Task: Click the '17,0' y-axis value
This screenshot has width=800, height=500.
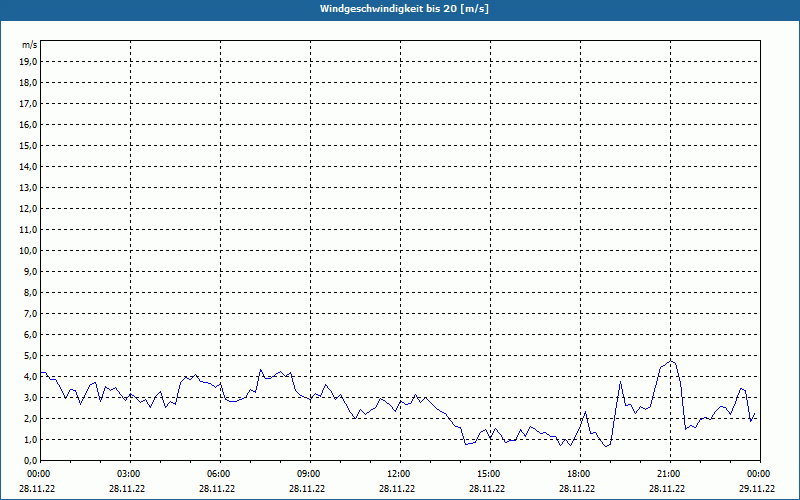Action: [x=28, y=104]
